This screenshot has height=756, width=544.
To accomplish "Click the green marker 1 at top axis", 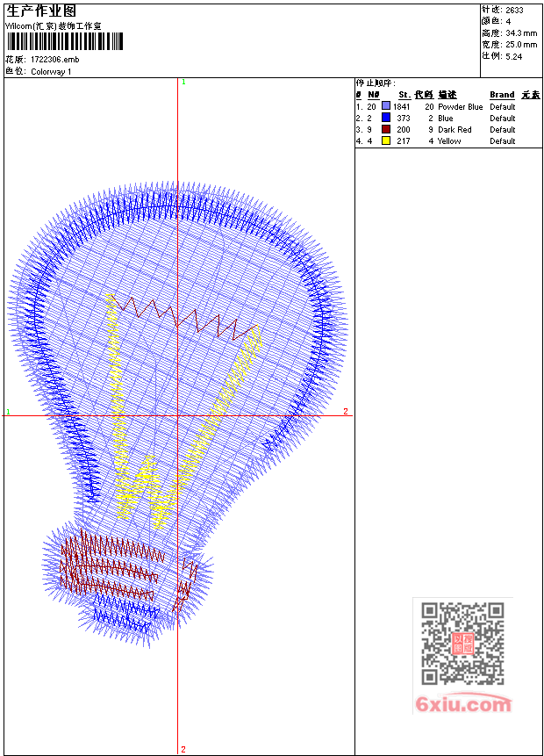I will point(183,82).
